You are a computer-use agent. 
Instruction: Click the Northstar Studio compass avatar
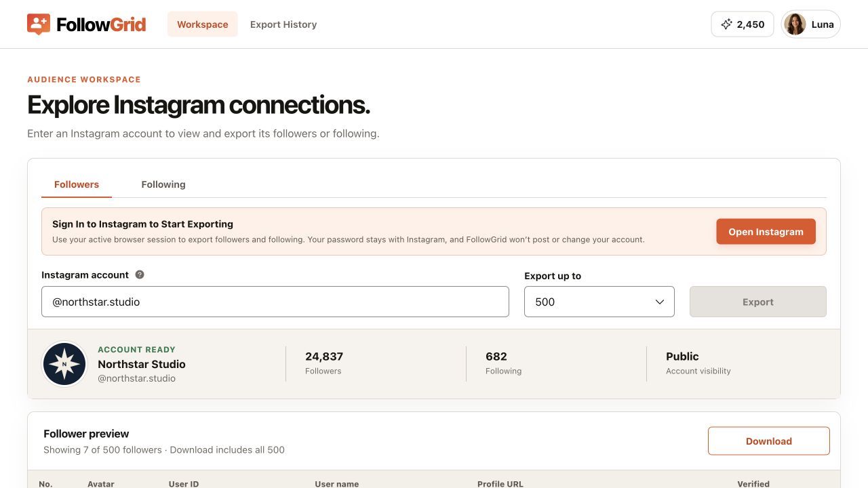pos(64,364)
